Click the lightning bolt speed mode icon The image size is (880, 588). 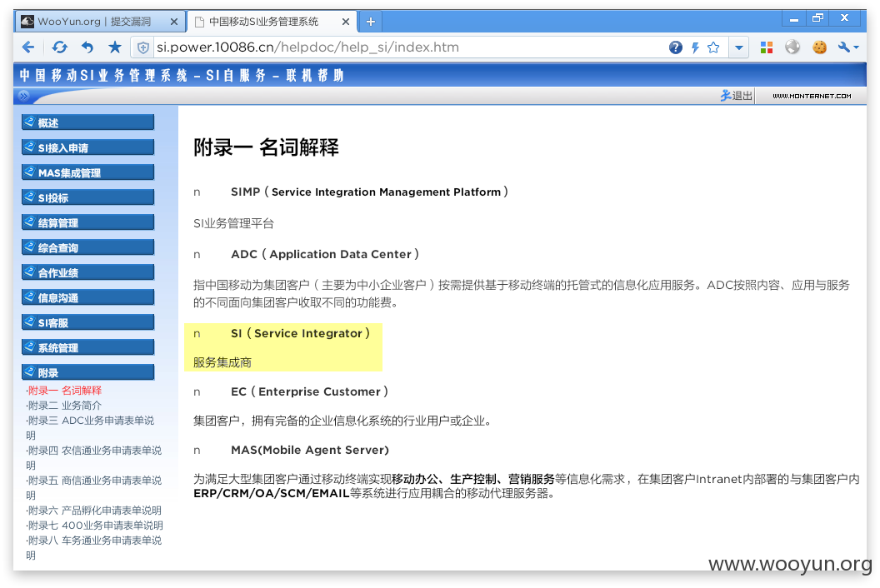695,47
